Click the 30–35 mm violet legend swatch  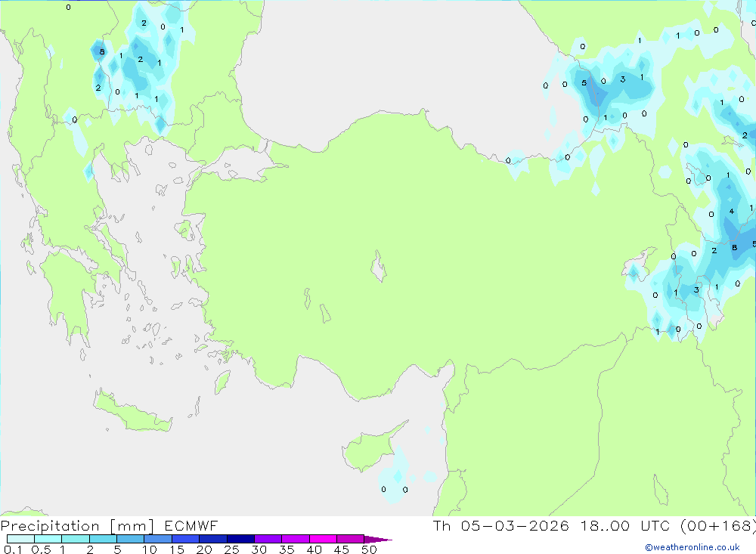[x=268, y=539]
